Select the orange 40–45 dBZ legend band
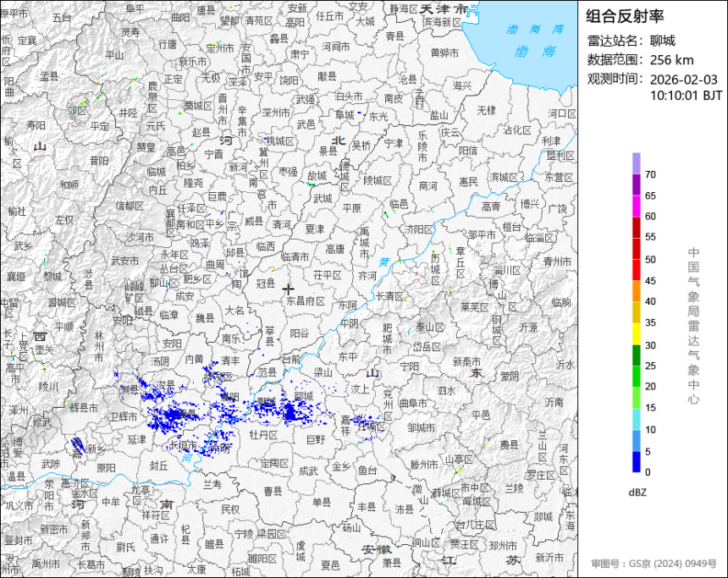The height and width of the screenshot is (578, 728). [x=636, y=291]
